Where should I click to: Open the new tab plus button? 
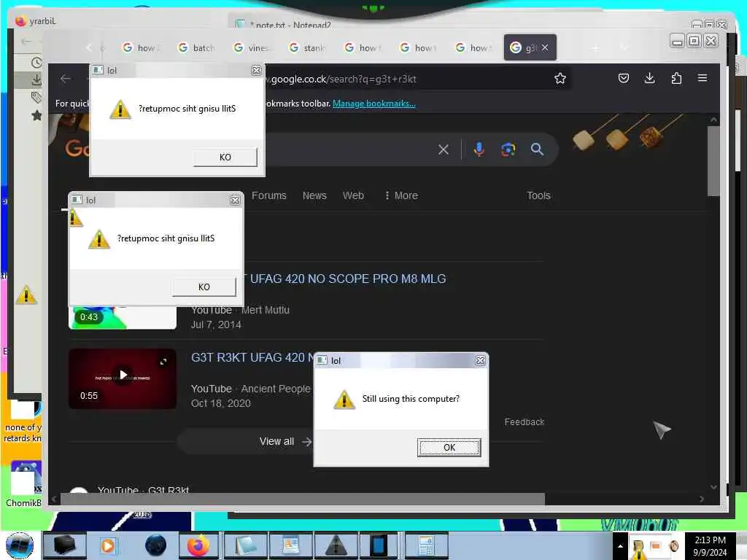coord(596,47)
